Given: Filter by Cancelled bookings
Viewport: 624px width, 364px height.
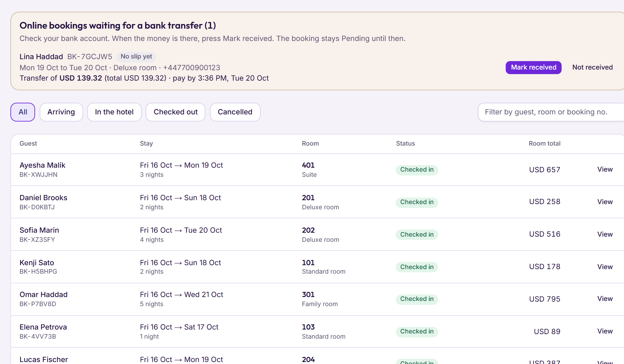Looking at the screenshot, I should pos(235,112).
